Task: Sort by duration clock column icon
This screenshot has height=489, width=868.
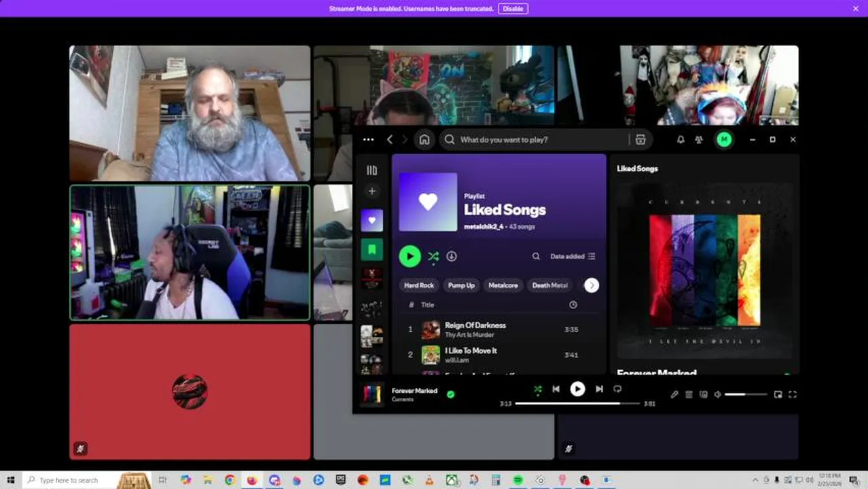Action: (573, 305)
